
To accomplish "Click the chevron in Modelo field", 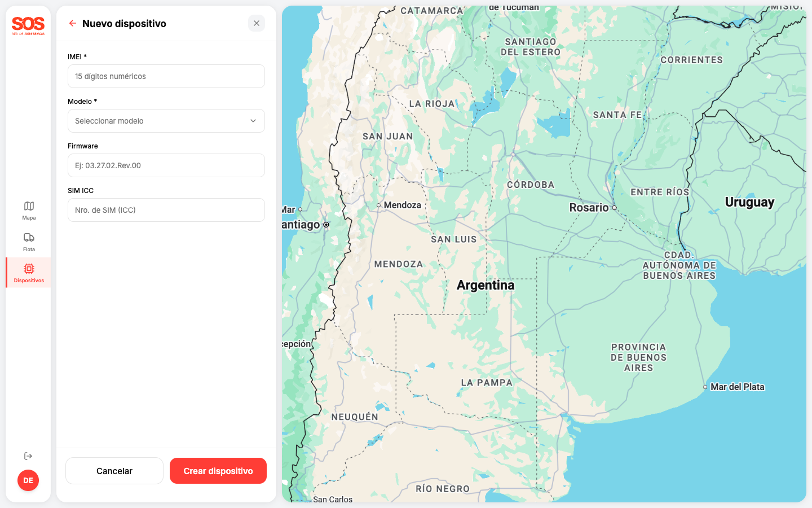I will coord(253,121).
